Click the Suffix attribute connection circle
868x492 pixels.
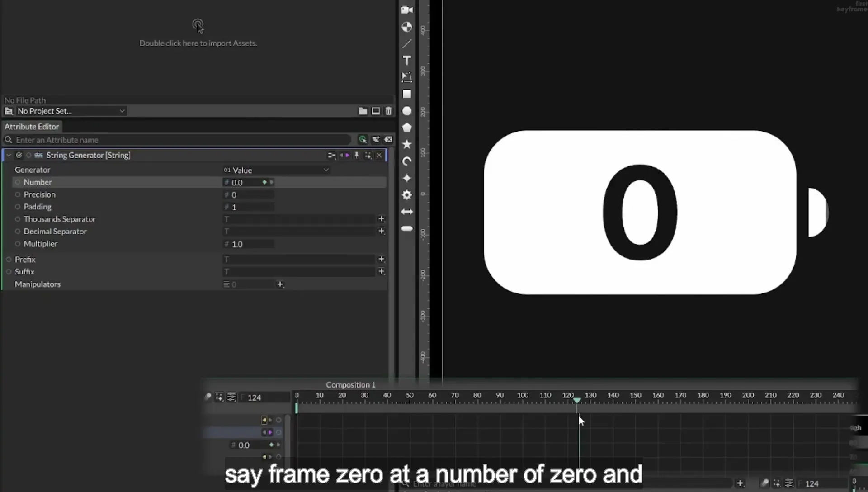click(9, 272)
